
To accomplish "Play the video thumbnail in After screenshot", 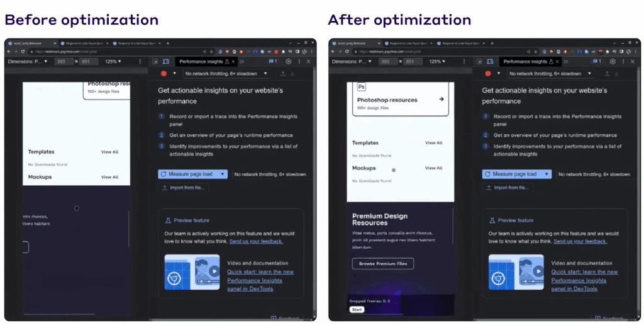I will pos(516,272).
